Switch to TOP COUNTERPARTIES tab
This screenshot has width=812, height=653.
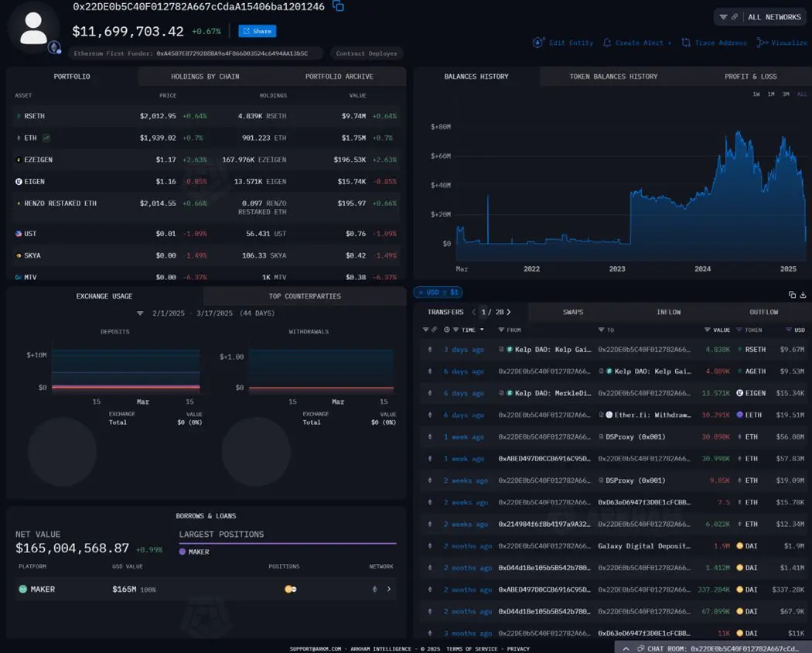click(305, 296)
